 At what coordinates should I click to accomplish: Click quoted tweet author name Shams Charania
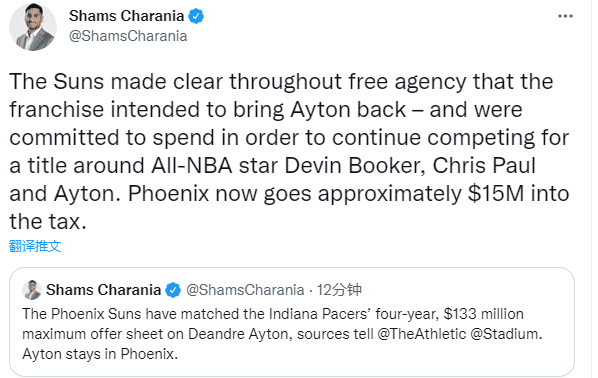(103, 290)
